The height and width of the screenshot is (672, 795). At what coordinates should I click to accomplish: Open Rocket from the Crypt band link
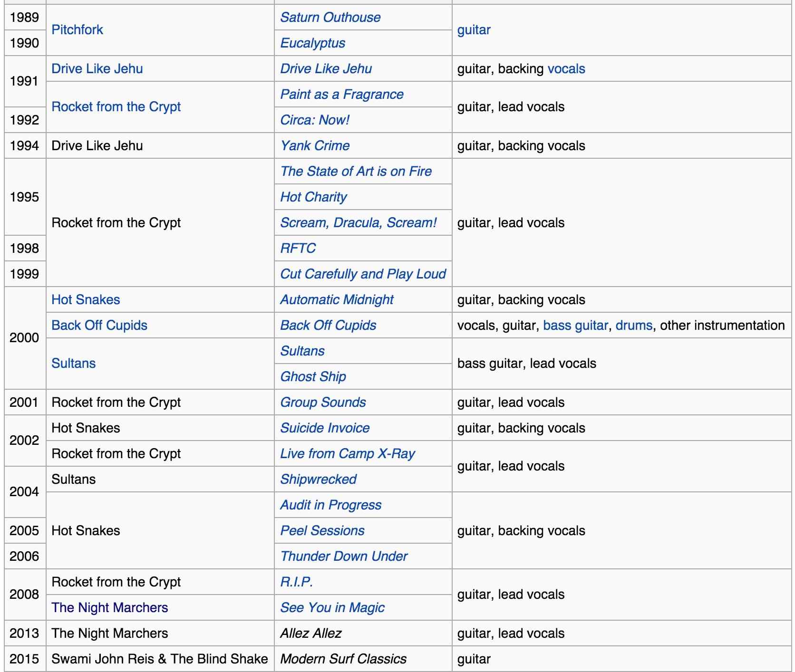coord(116,107)
